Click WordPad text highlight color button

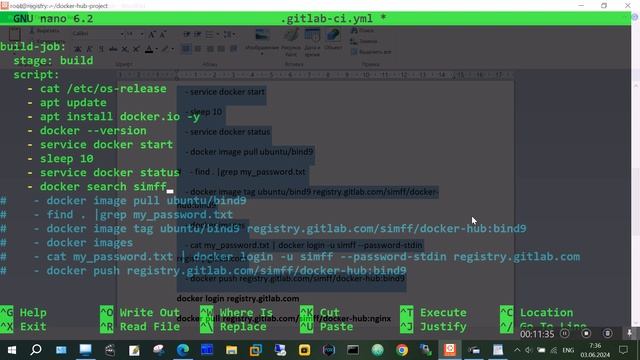tap(165, 49)
